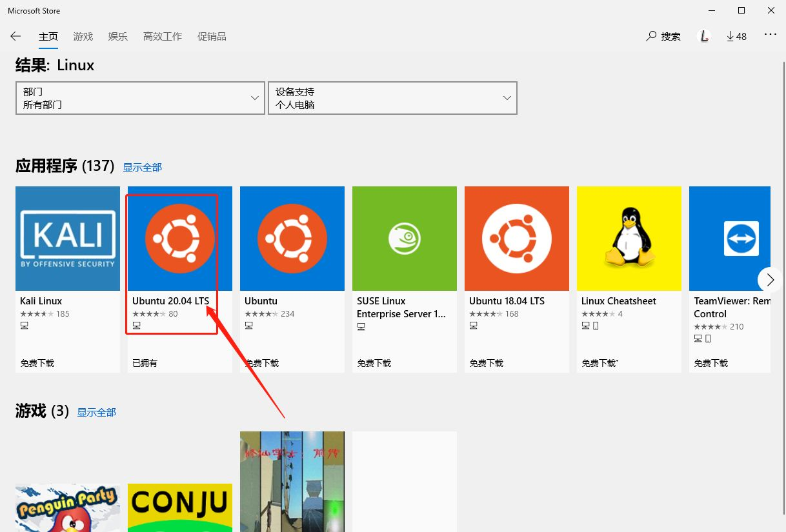The height and width of the screenshot is (532, 786).
Task: Click the Ubuntu 18.04 LTS title
Action: pyautogui.click(x=507, y=301)
